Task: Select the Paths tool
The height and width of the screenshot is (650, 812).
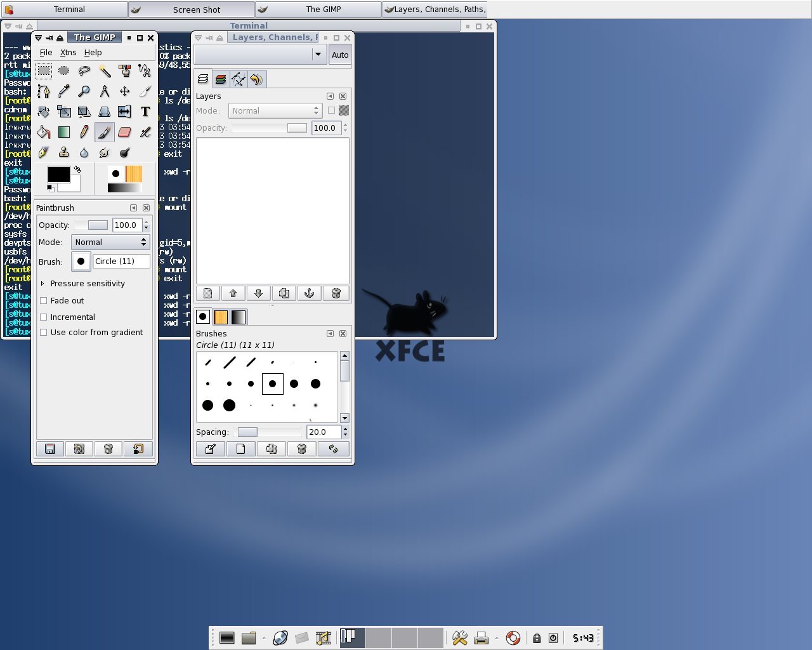Action: [44, 91]
